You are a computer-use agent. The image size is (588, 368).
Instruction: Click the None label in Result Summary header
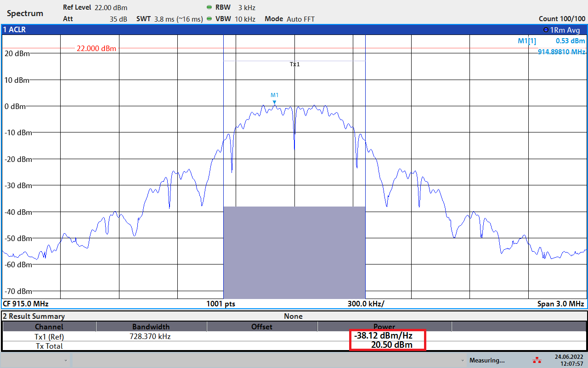(293, 316)
